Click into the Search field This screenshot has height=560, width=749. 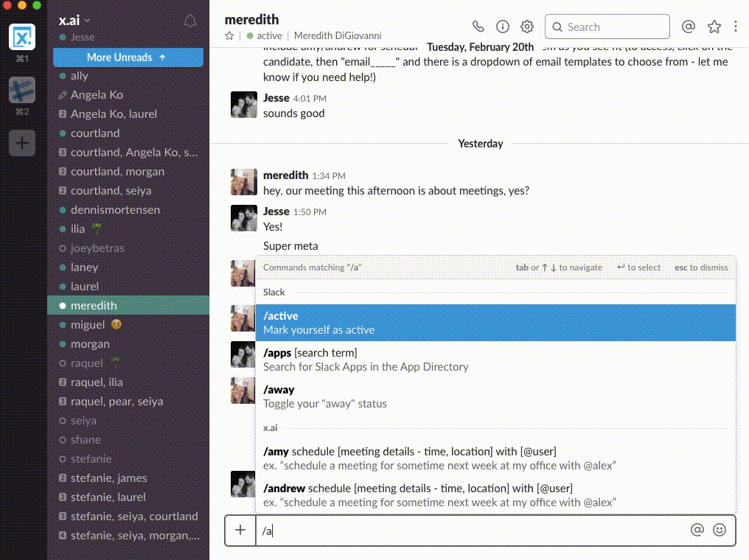pos(607,27)
